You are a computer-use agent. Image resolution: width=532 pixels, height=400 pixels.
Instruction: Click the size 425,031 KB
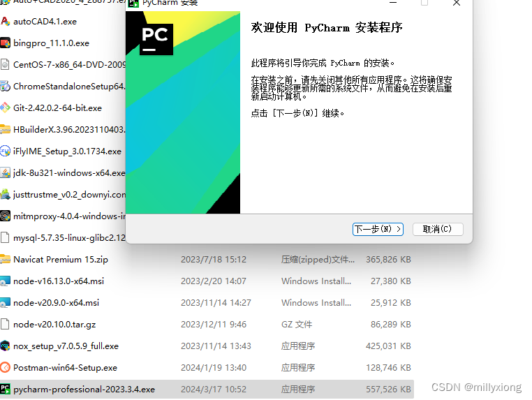click(x=388, y=346)
